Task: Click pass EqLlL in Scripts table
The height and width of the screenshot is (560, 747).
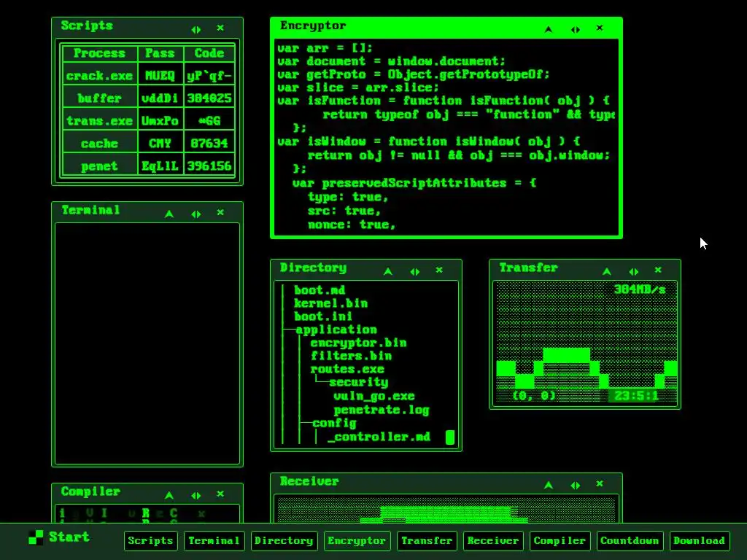Action: click(160, 166)
